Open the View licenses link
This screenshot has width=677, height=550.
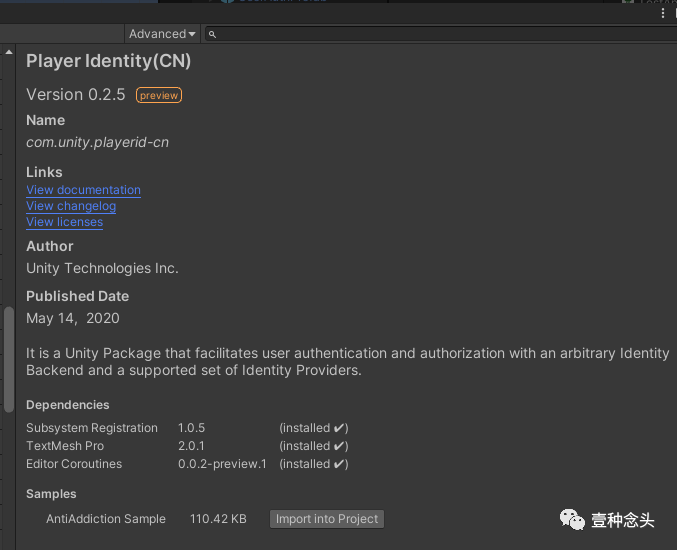65,222
